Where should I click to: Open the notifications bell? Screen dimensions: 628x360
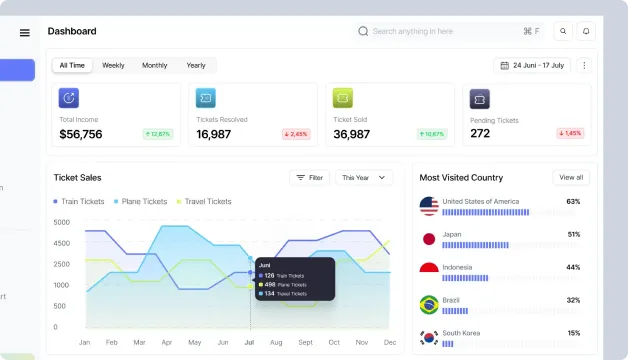coord(586,31)
